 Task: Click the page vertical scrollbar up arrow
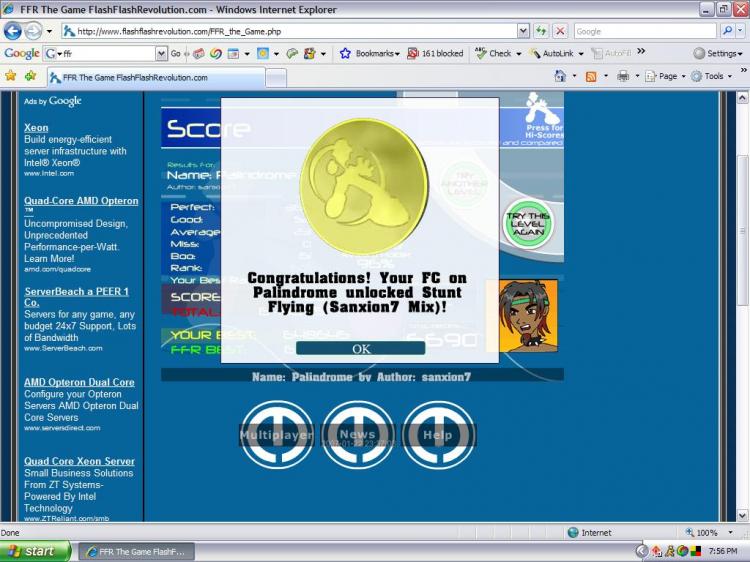coord(742,98)
